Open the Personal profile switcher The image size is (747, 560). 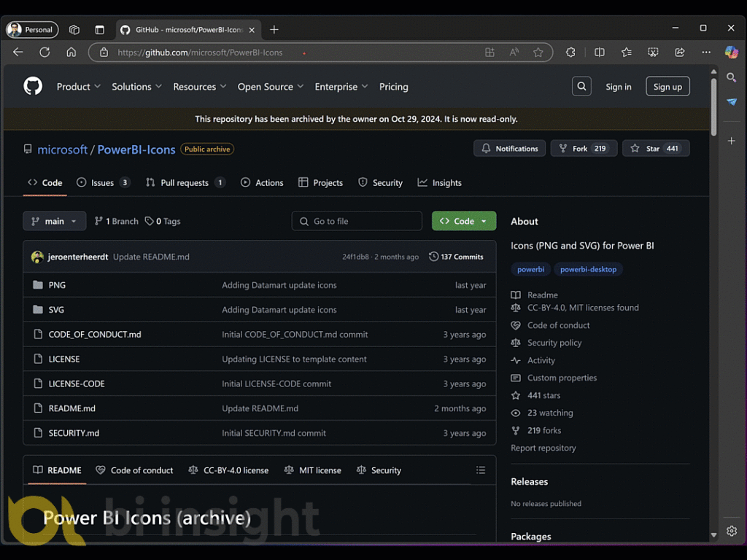[32, 29]
